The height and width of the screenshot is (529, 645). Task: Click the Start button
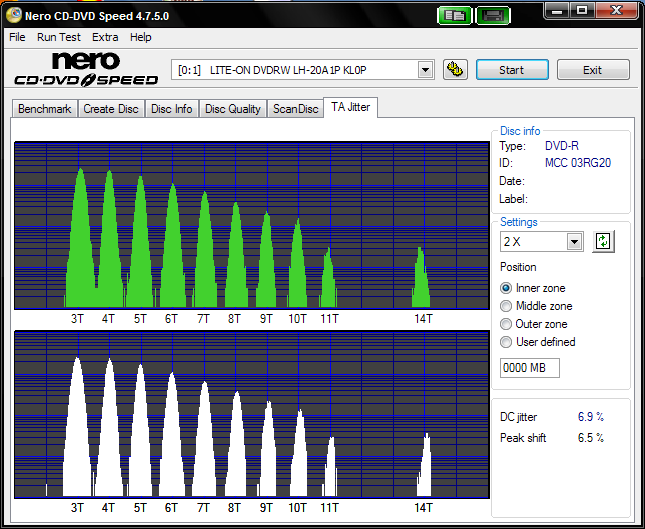(x=512, y=70)
